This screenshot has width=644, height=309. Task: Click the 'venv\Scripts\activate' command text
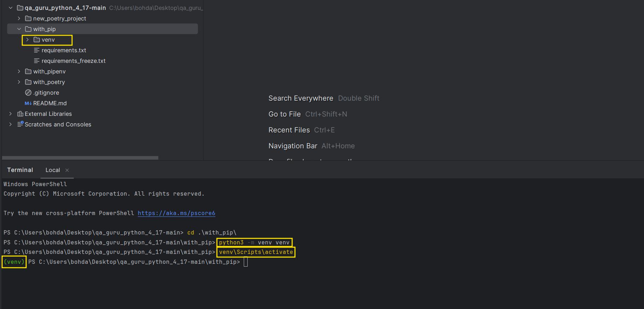point(256,252)
